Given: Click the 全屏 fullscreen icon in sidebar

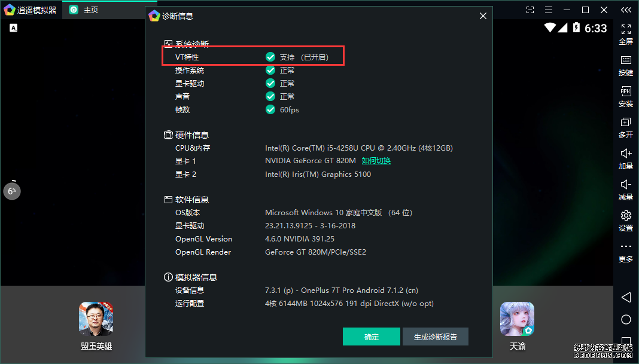Looking at the screenshot, I should [x=626, y=34].
